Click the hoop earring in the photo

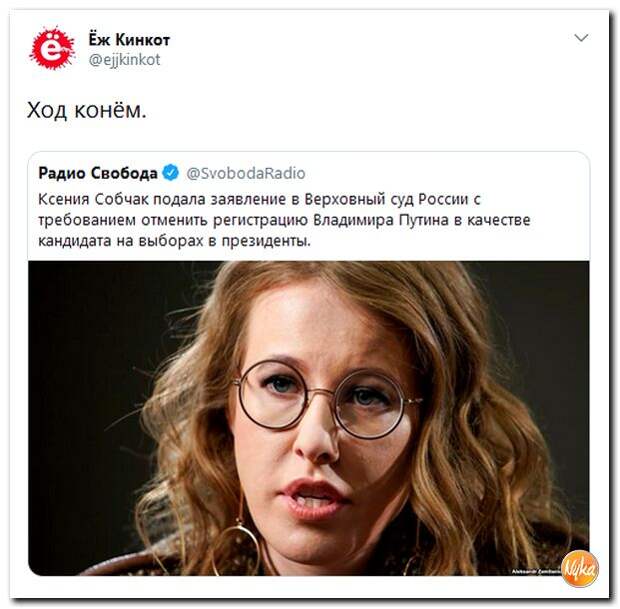coord(236,548)
